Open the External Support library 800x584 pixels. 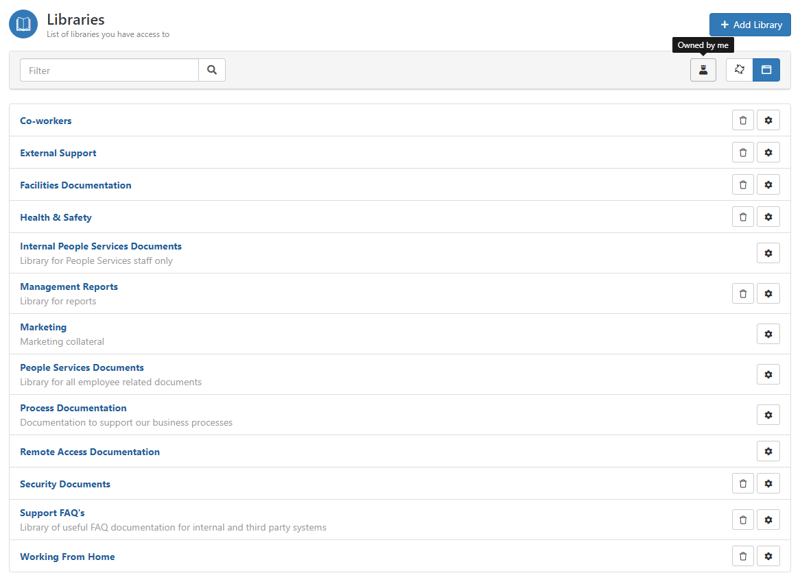pyautogui.click(x=58, y=153)
